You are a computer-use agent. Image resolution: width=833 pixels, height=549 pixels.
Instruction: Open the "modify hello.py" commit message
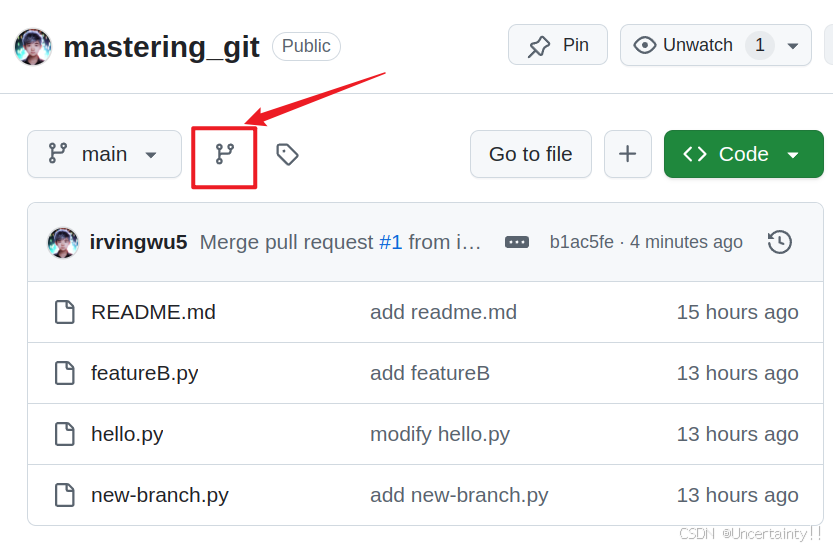click(x=440, y=434)
